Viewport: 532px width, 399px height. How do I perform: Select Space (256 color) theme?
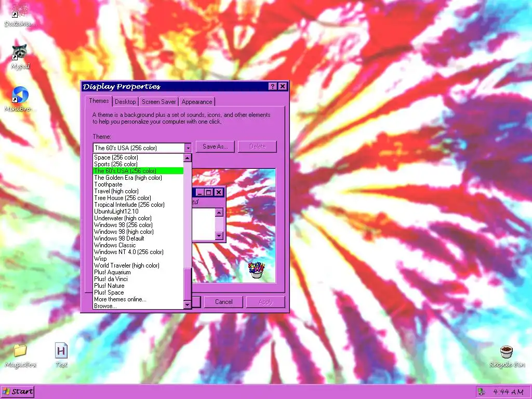(x=138, y=157)
